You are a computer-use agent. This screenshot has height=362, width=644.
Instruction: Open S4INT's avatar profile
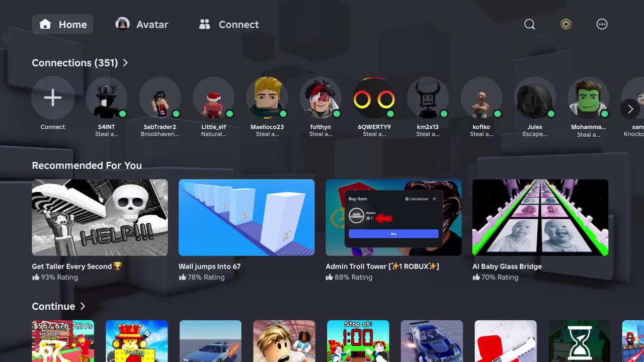point(106,98)
